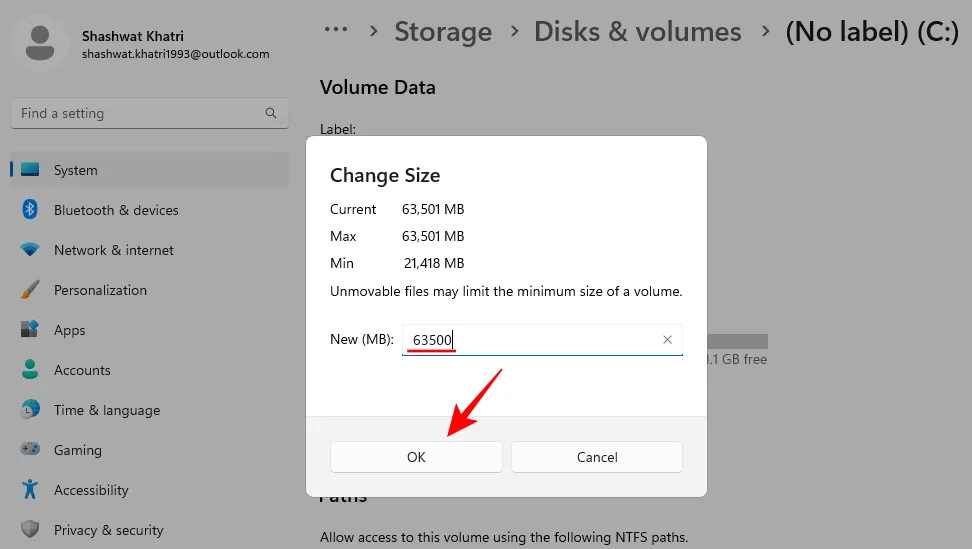Click the Min 21,418 MB value
Screen dimensions: 972x549
point(434,263)
